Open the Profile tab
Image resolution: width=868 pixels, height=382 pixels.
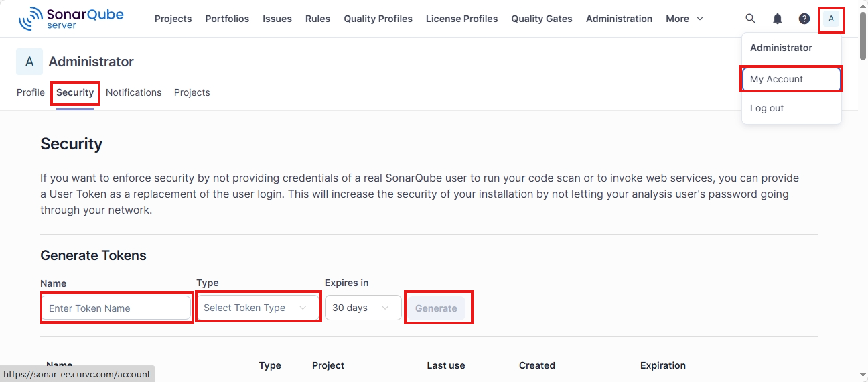(31, 92)
